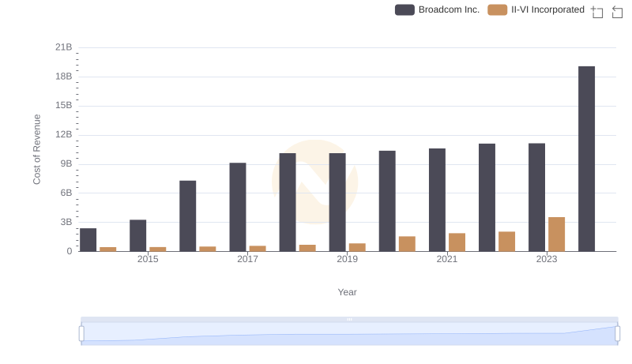Click the 2017 x-axis label
632x364 pixels.
(x=247, y=259)
